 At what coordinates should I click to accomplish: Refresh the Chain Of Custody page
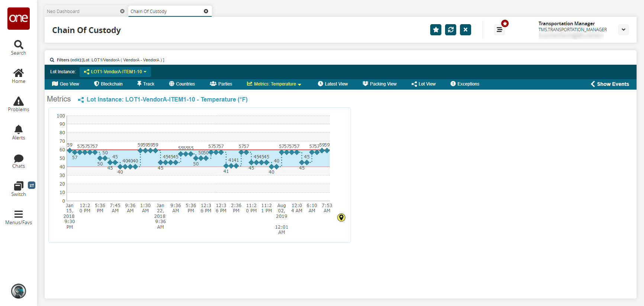click(451, 30)
